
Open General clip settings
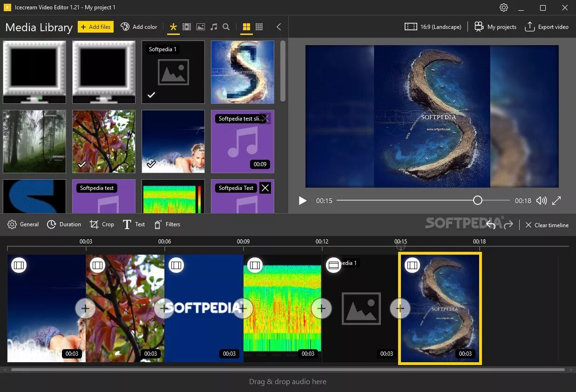coord(23,224)
